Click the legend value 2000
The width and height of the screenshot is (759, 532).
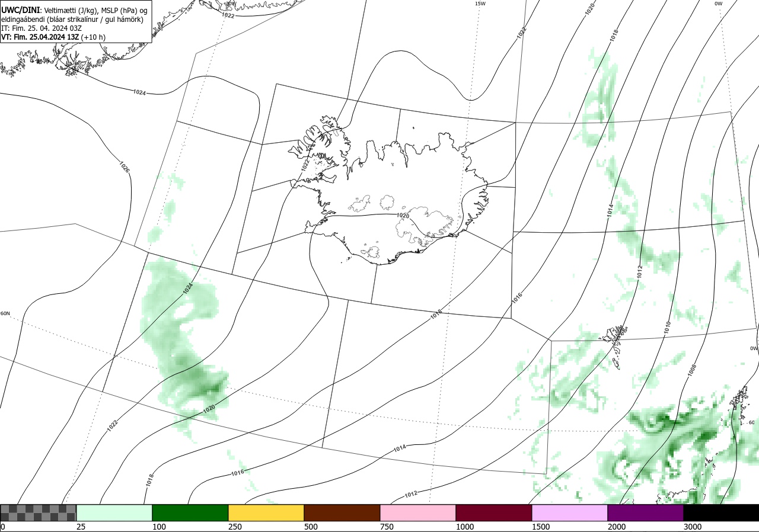(x=617, y=527)
